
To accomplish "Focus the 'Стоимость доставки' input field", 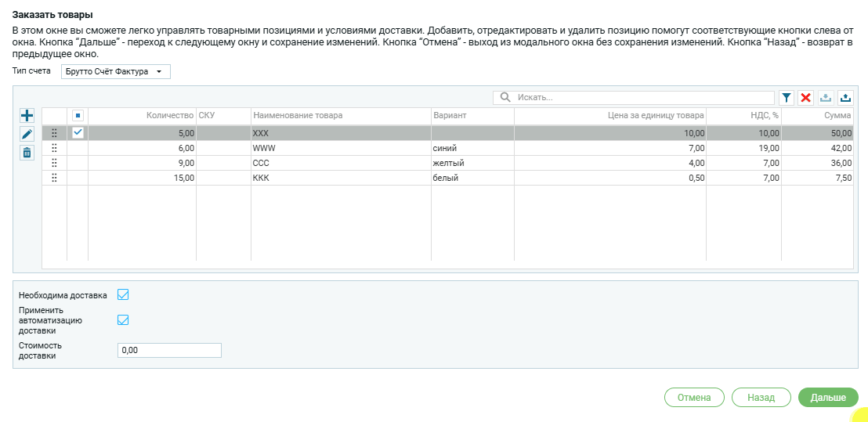I will (x=169, y=350).
